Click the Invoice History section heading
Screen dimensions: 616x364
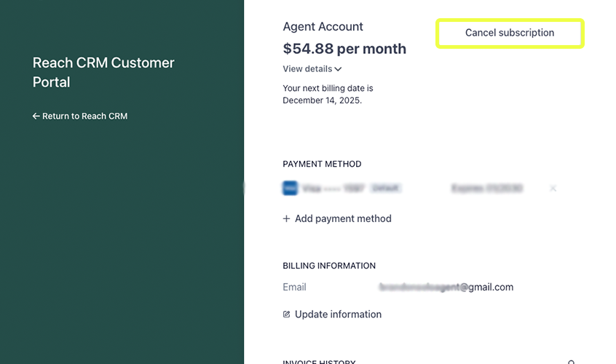pyautogui.click(x=319, y=361)
